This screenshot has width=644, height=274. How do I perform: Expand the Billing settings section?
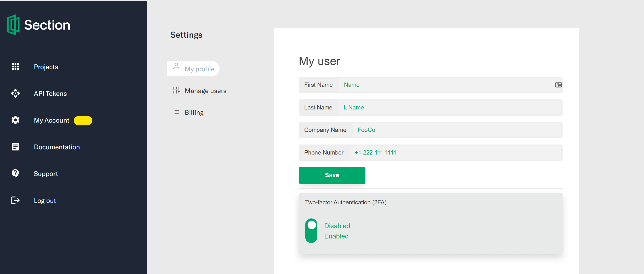194,112
